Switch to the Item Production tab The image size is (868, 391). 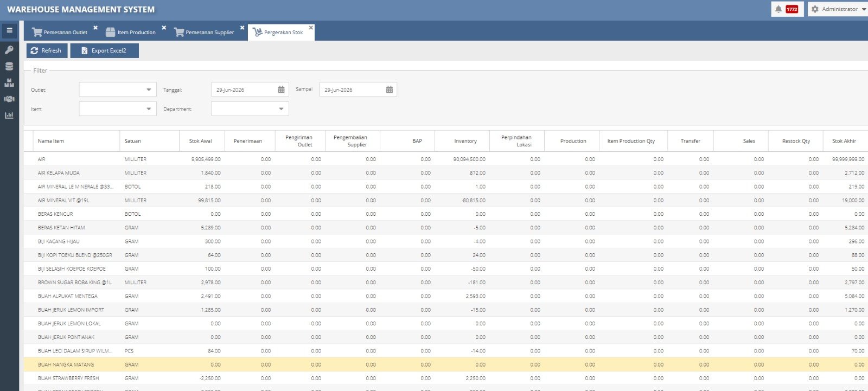pyautogui.click(x=131, y=33)
